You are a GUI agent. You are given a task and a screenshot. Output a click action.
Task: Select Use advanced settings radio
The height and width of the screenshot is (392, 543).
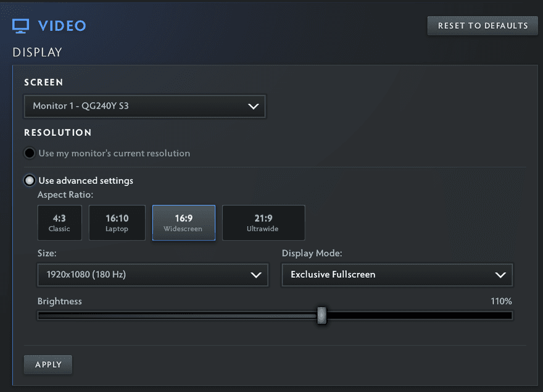pos(30,180)
